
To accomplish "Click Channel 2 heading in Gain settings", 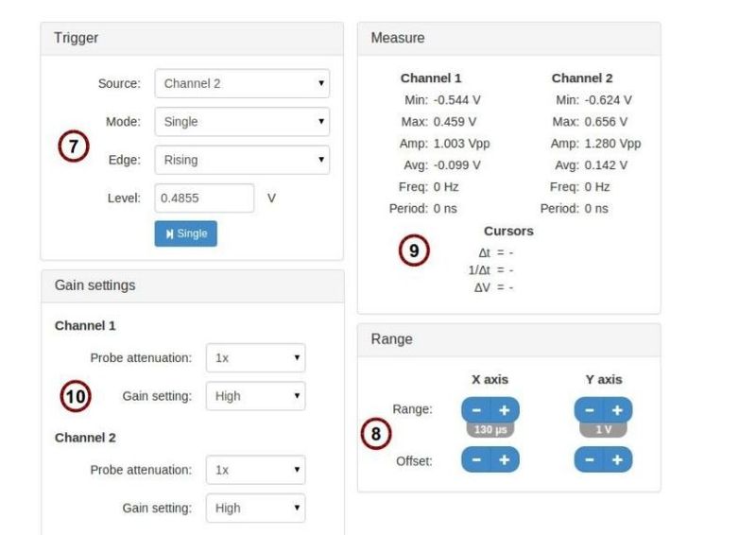I will (x=85, y=438).
